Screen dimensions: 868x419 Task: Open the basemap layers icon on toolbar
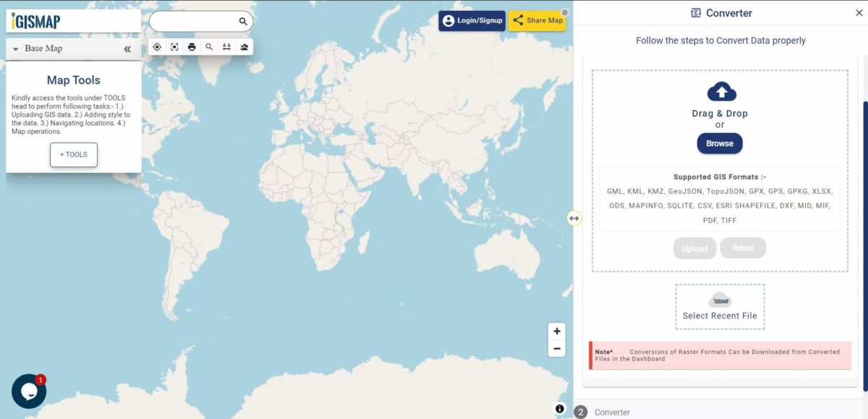click(244, 46)
